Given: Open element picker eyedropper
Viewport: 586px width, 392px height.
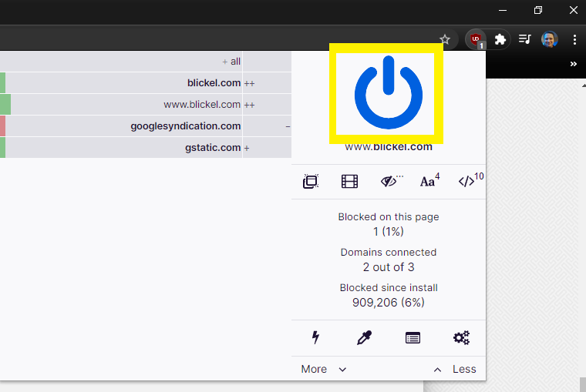Looking at the screenshot, I should (364, 337).
